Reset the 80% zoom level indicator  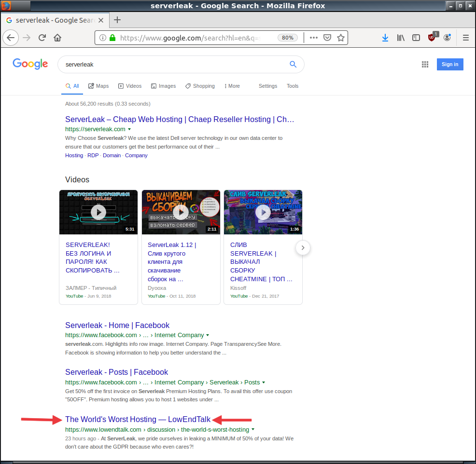[x=287, y=38]
